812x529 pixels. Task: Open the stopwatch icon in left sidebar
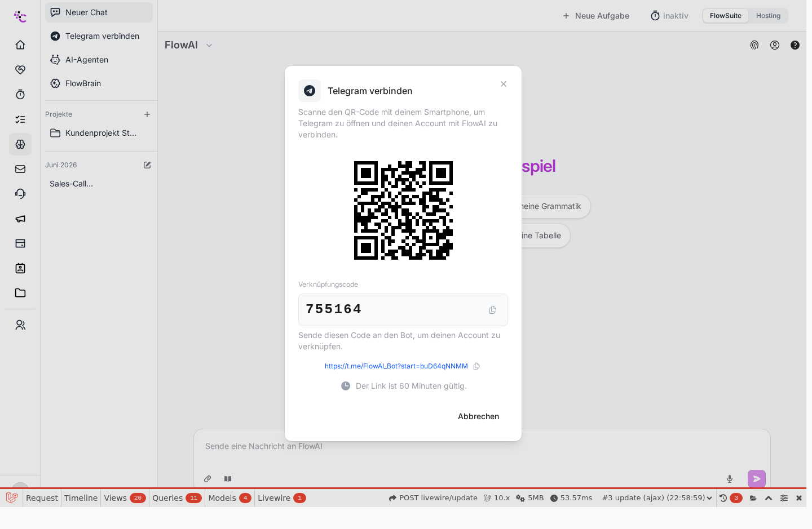point(20,95)
